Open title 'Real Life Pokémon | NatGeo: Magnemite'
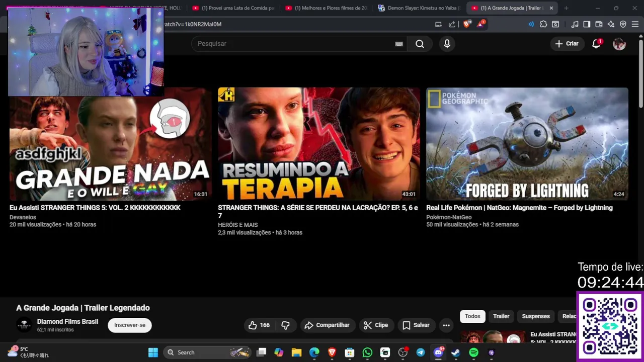644x362 pixels. 519,208
